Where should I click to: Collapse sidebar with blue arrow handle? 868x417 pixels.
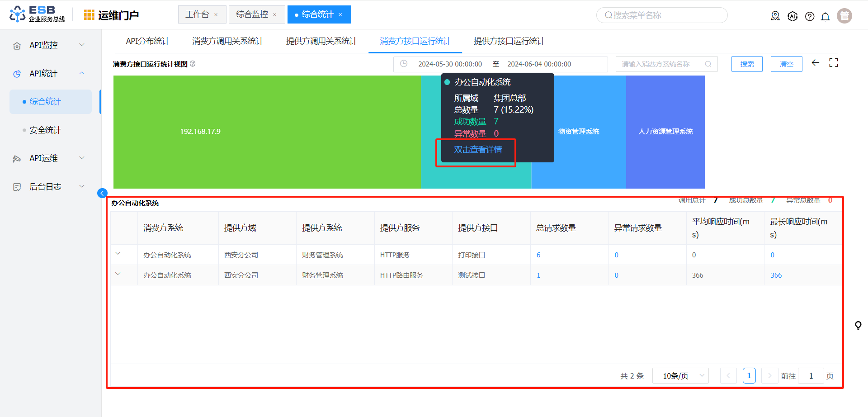pos(102,193)
